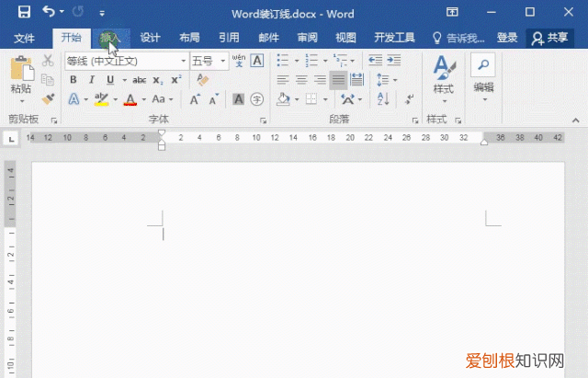Click the bullet list icon

tap(282, 61)
